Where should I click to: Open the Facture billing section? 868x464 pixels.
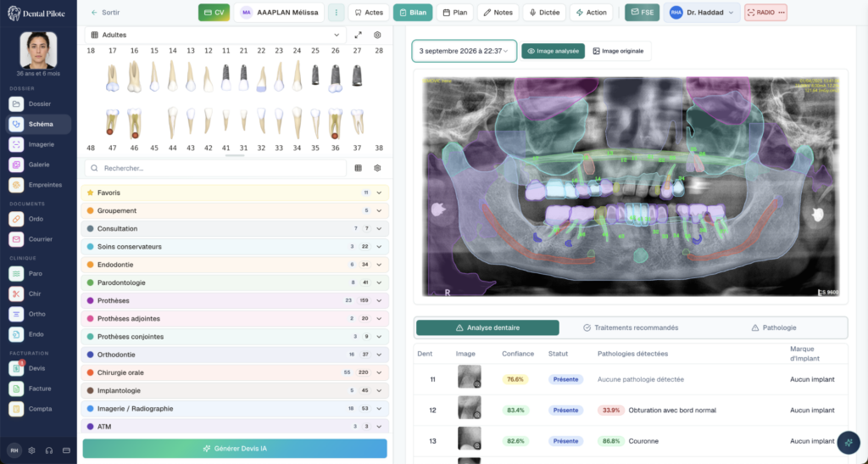(x=38, y=389)
